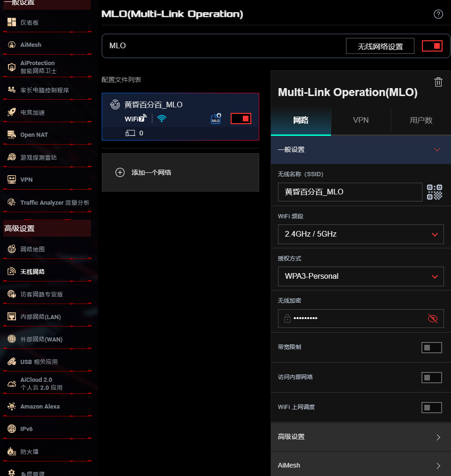Open AiProtection 智能网络卫士 shield icon
The height and width of the screenshot is (476, 451).
click(12, 67)
